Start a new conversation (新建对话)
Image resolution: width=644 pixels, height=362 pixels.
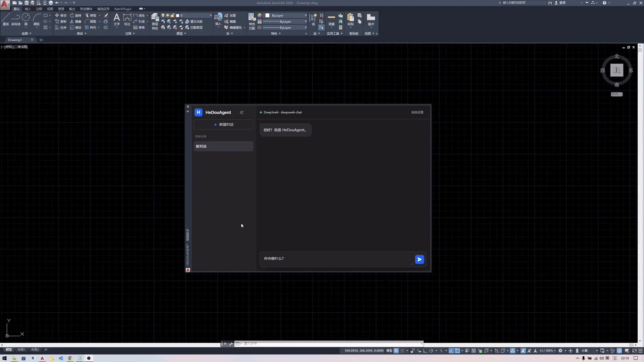223,124
